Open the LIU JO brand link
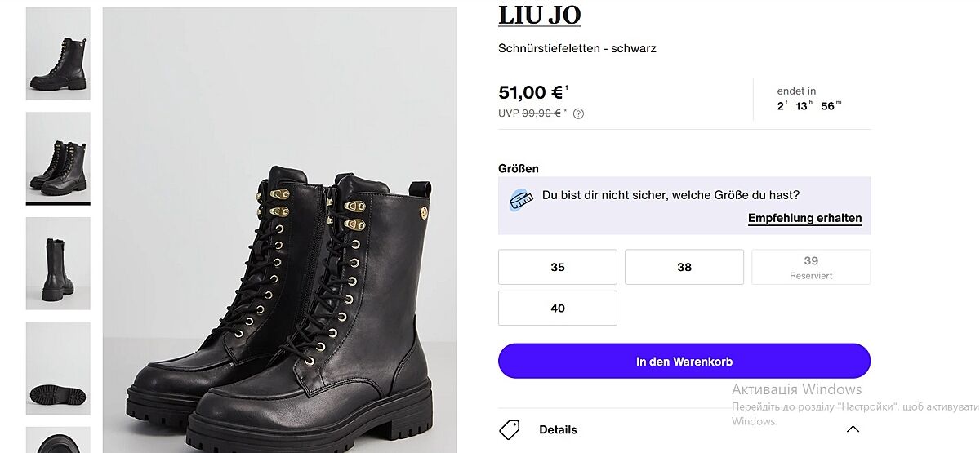This screenshot has height=453, width=980. [539, 15]
